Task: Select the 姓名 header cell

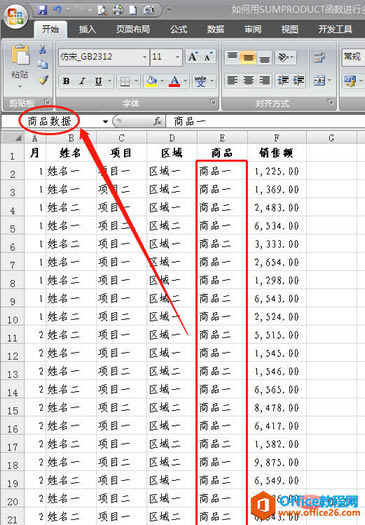Action: click(71, 153)
